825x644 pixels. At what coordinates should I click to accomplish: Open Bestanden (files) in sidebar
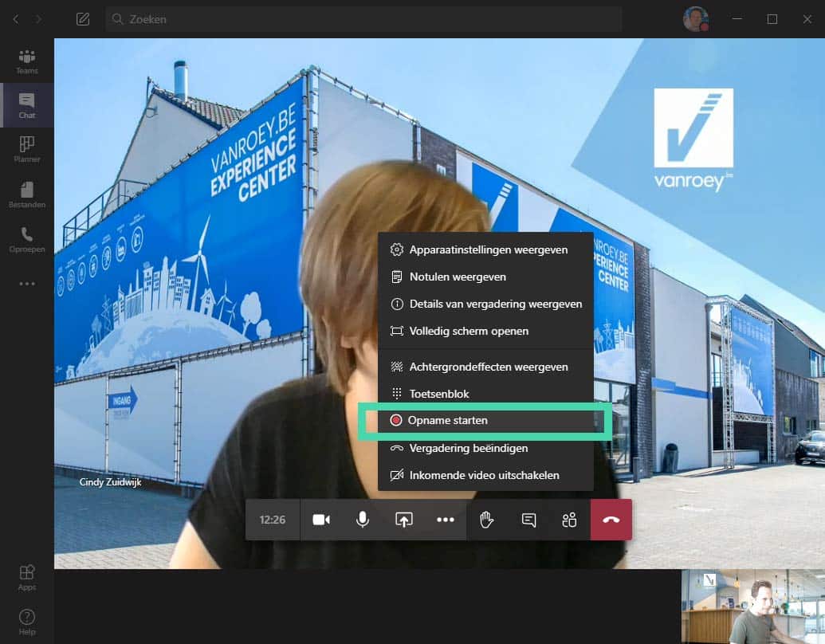click(27, 194)
